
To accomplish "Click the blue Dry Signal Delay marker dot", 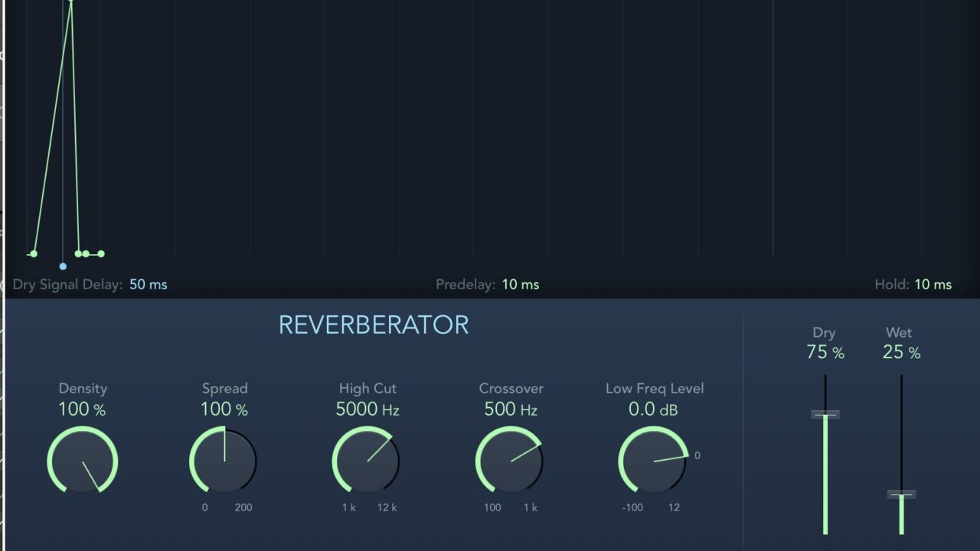I will click(x=63, y=266).
